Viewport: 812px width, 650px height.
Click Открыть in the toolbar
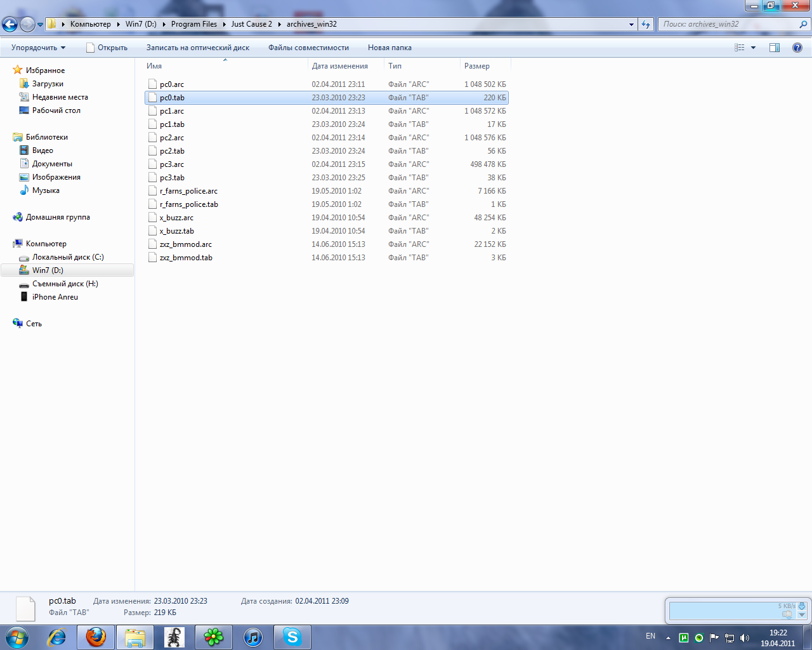[107, 48]
